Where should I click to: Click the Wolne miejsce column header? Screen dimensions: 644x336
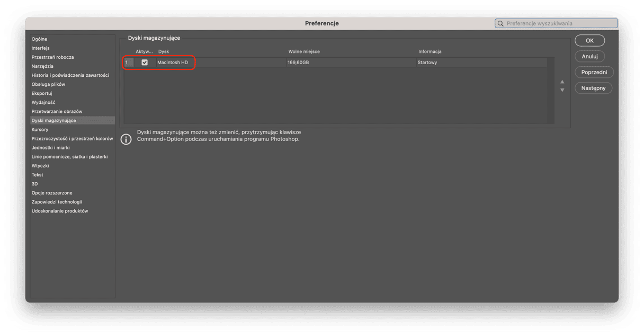coord(304,51)
